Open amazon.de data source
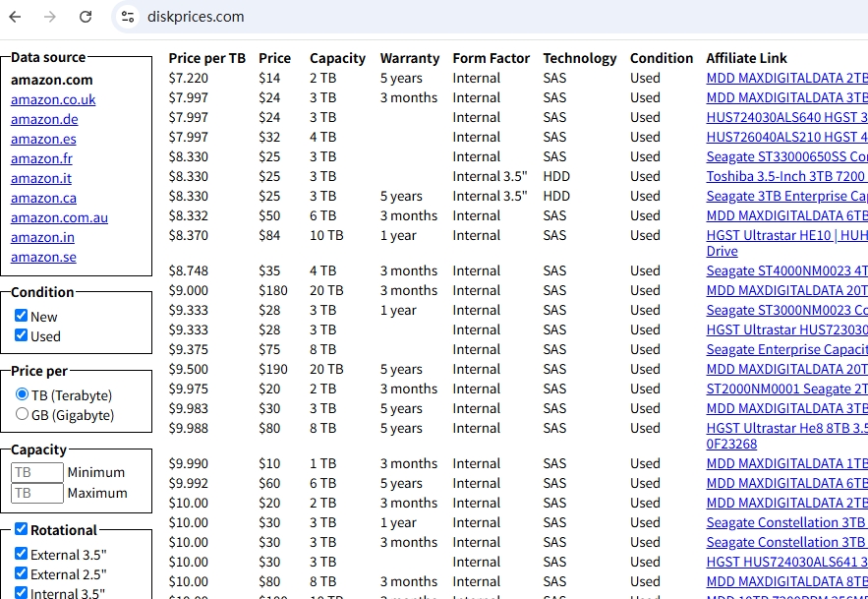 (x=44, y=119)
